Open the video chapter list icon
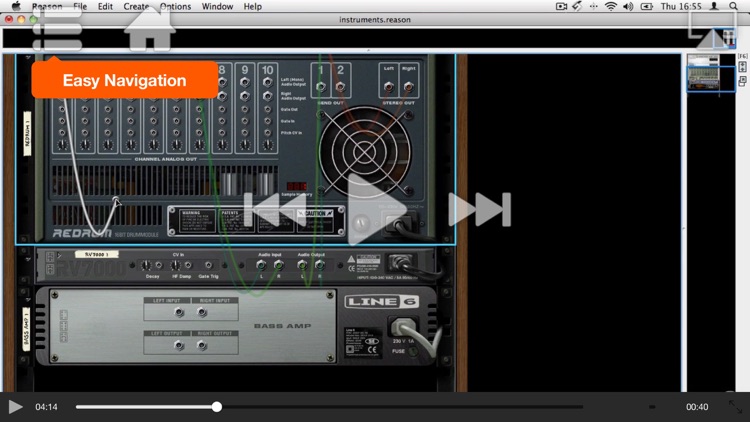 pos(57,30)
